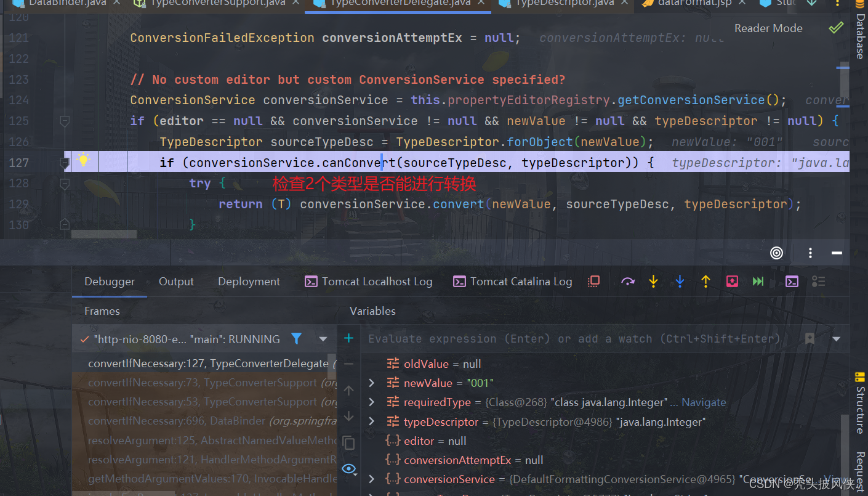Open the debug panel three-dot options menu
Viewport: 868px width, 496px height.
coord(811,253)
